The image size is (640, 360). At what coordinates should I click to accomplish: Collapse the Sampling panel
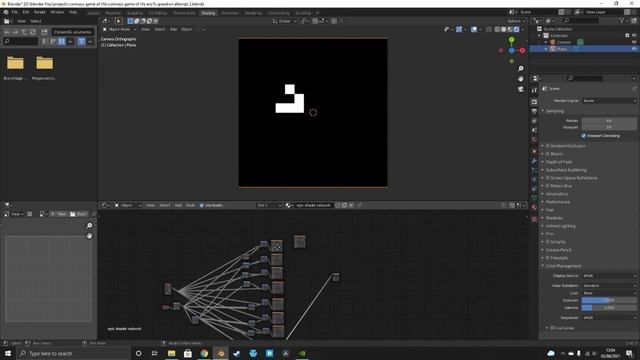coord(554,111)
